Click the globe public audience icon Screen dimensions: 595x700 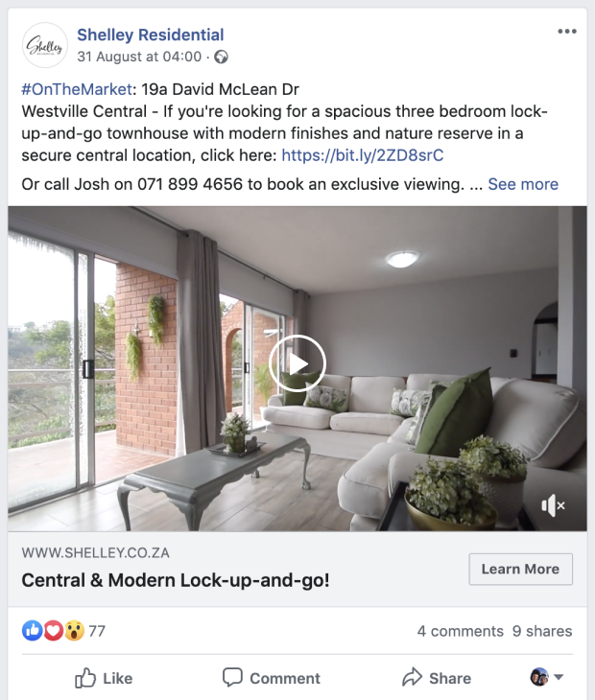[221, 58]
